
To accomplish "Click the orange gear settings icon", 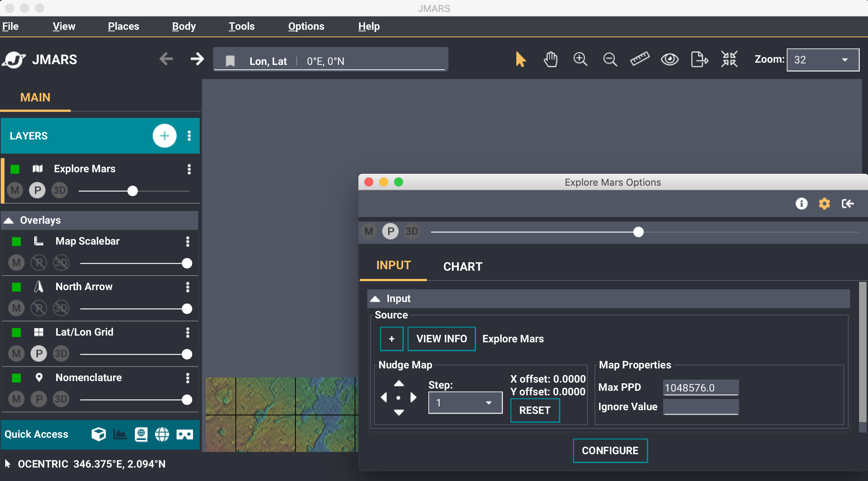I will point(824,204).
